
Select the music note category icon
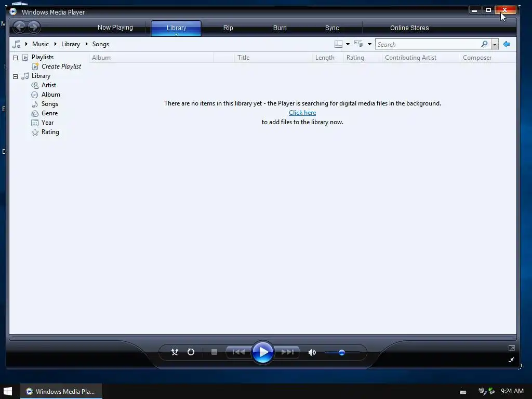pyautogui.click(x=16, y=44)
